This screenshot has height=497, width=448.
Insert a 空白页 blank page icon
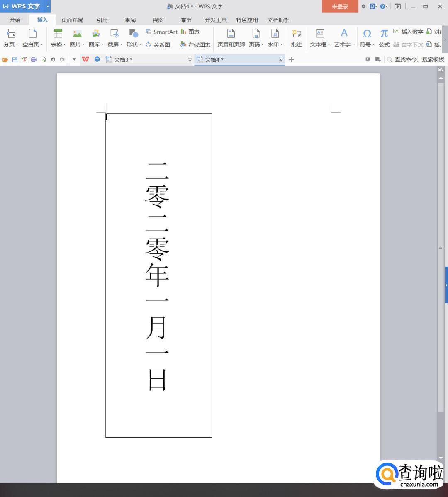click(32, 34)
